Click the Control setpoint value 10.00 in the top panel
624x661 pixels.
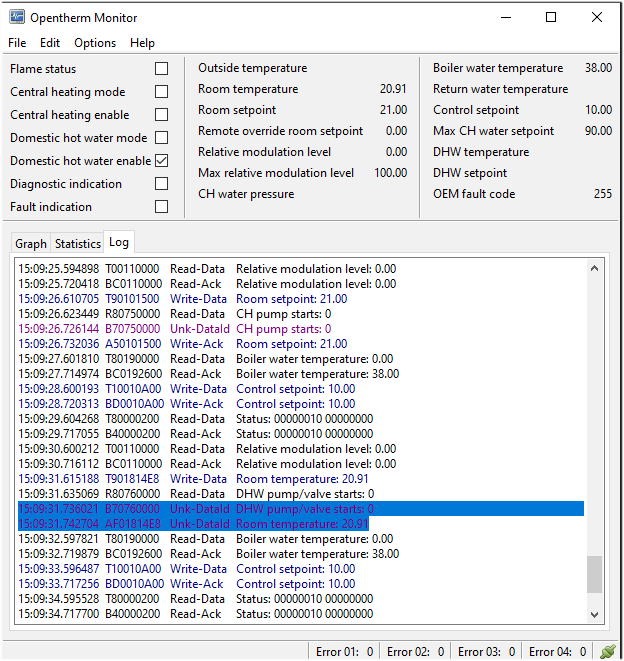coord(598,110)
